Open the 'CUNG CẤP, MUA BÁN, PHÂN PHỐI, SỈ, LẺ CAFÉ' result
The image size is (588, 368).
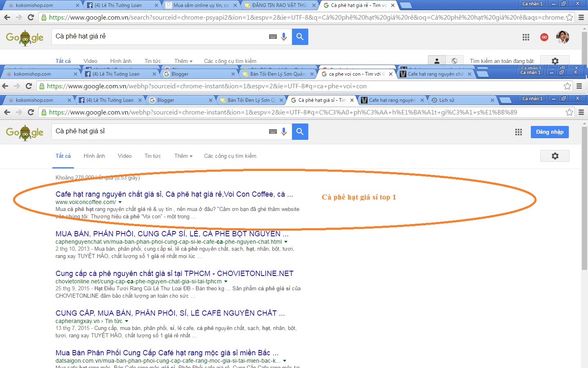[170, 313]
